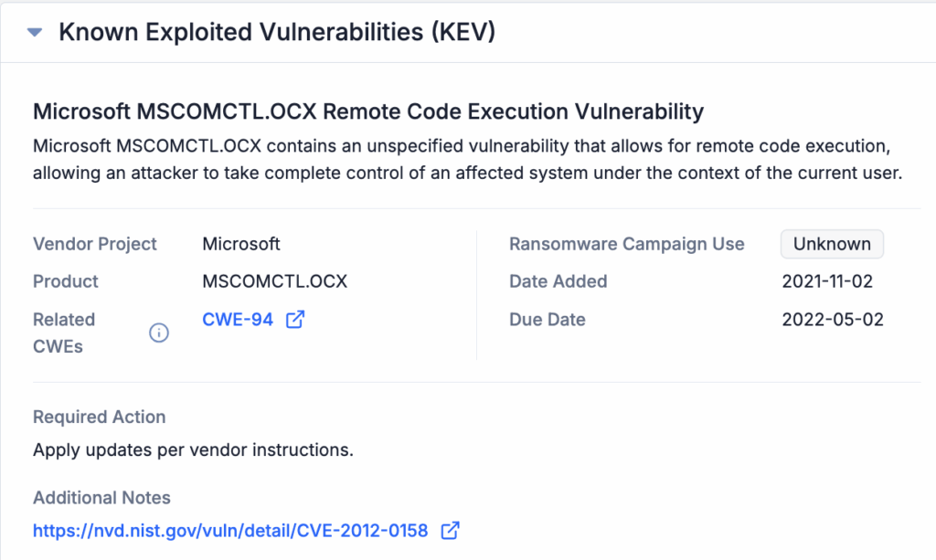Click the Due Date value 2022-05-02

click(x=833, y=320)
